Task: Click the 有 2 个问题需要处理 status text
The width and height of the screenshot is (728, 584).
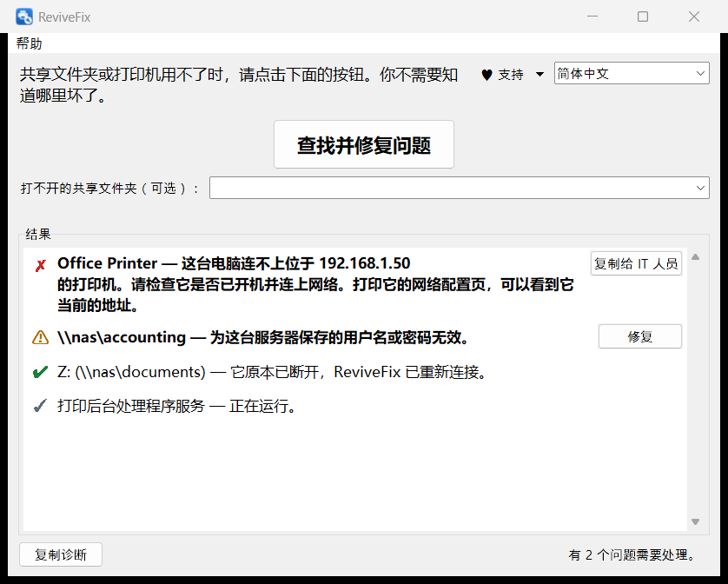Action: point(633,554)
